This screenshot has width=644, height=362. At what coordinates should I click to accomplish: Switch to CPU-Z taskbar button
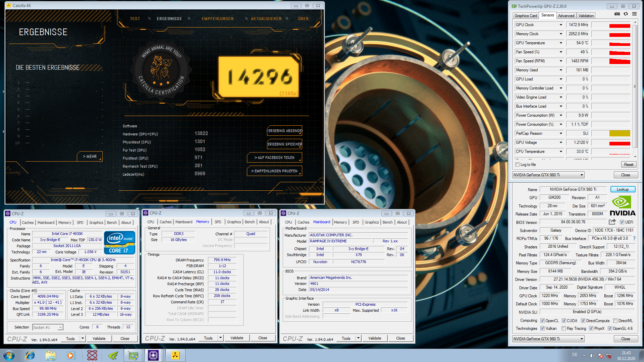(x=153, y=355)
